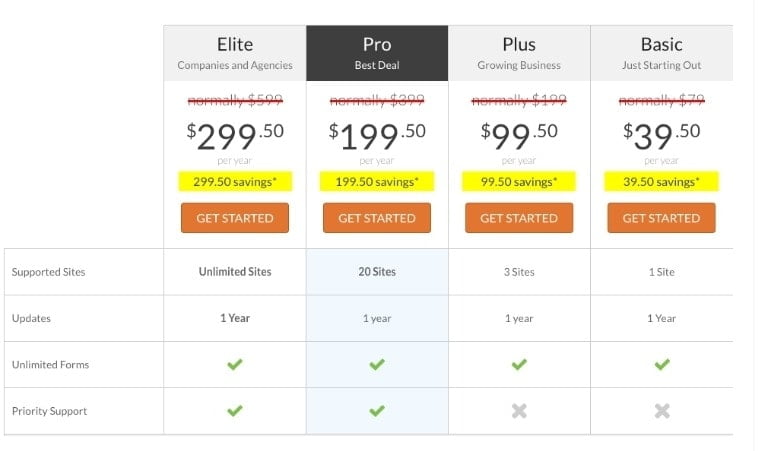Click the Basic plan Priority Support X icon
Image resolution: width=780 pixels, height=451 pixels.
click(x=662, y=411)
